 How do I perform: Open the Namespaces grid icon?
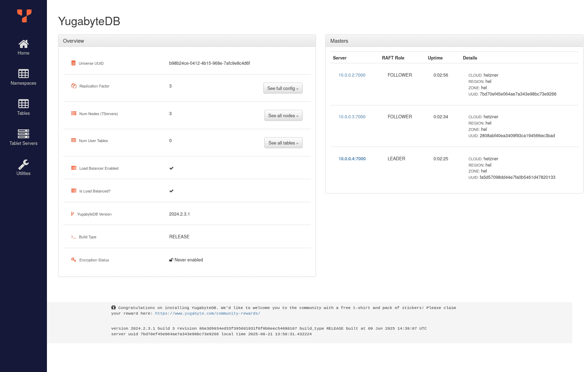(23, 73)
